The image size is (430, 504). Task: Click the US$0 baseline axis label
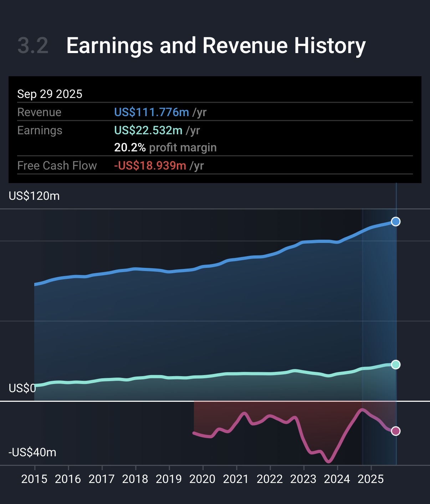pyautogui.click(x=22, y=388)
